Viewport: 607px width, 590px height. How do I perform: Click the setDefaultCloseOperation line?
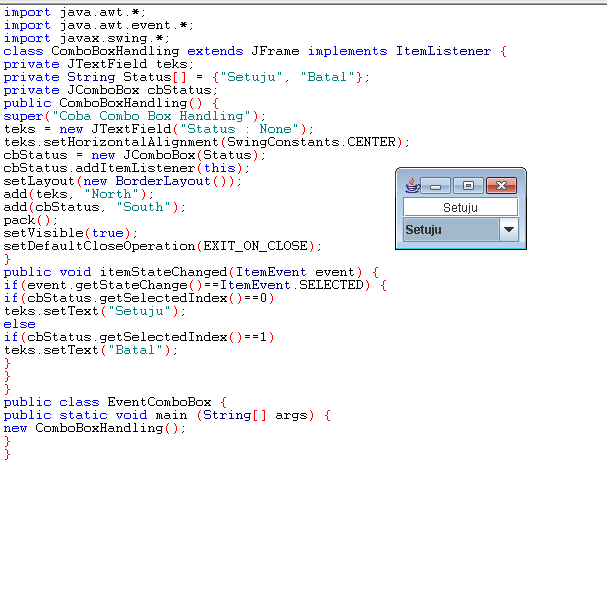coord(163,246)
